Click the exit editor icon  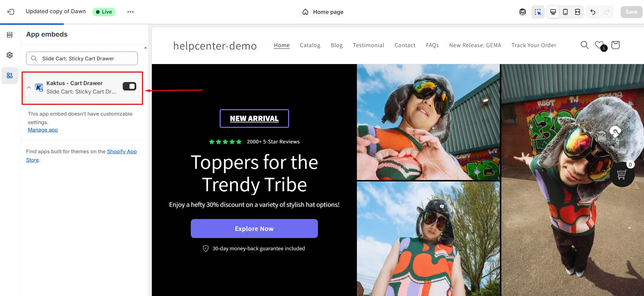(11, 12)
